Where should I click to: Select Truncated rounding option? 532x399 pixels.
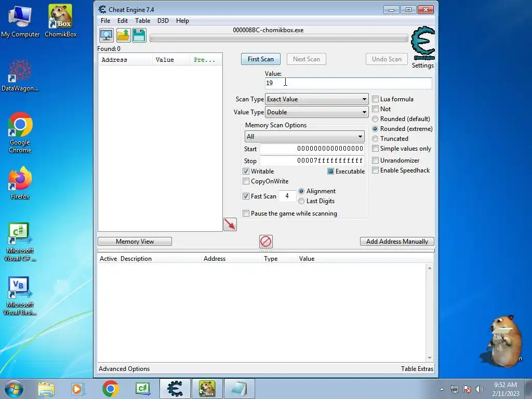point(375,139)
